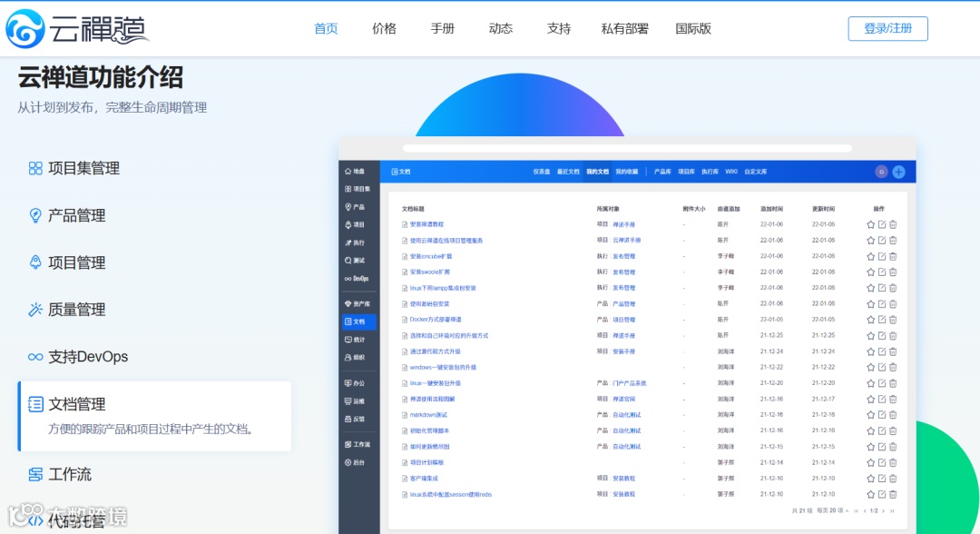Image resolution: width=980 pixels, height=534 pixels.
Task: Open 工作流 in the dark sidebar
Action: click(x=358, y=445)
